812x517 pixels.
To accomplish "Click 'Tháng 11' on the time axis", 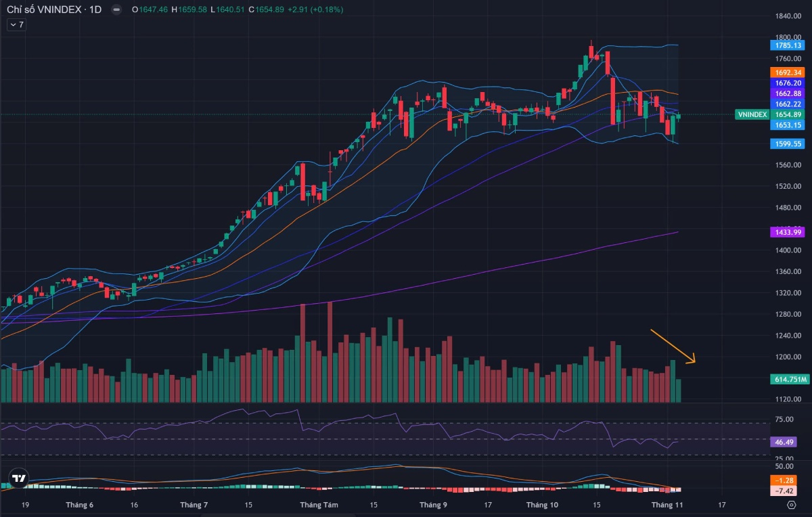I will [667, 505].
